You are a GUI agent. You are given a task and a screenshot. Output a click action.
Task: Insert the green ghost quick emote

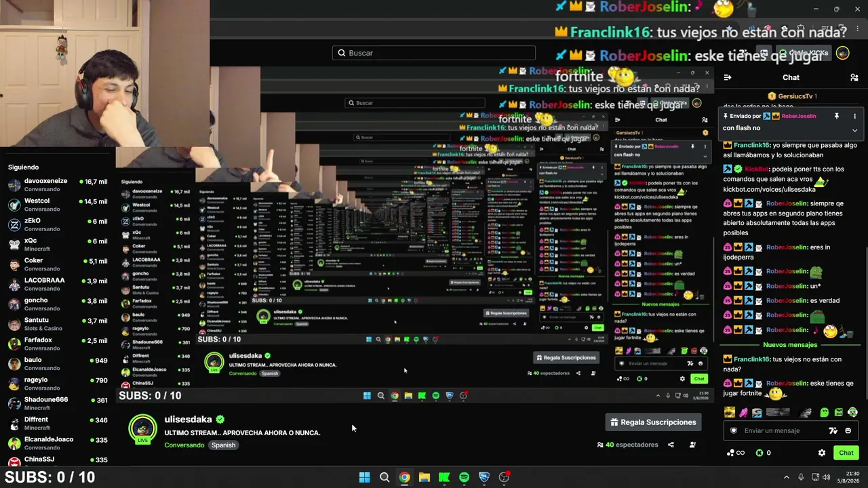(x=825, y=412)
